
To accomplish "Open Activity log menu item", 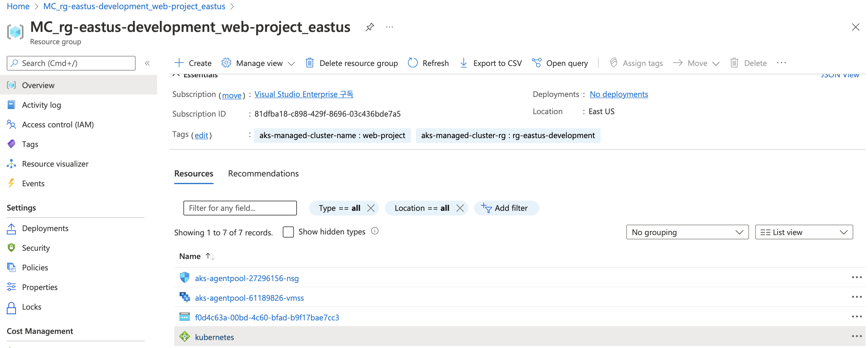I will 41,105.
